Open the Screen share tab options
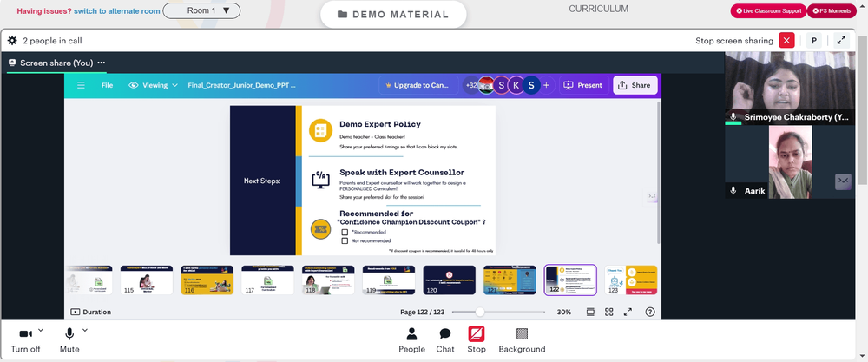Screen dimensions: 868x362 (x=102, y=63)
